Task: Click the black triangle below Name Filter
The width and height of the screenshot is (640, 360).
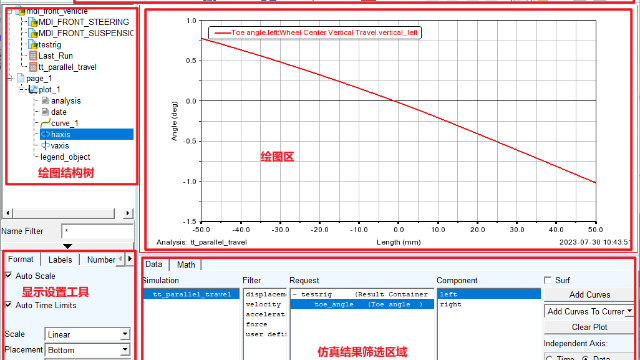Action: [67, 246]
